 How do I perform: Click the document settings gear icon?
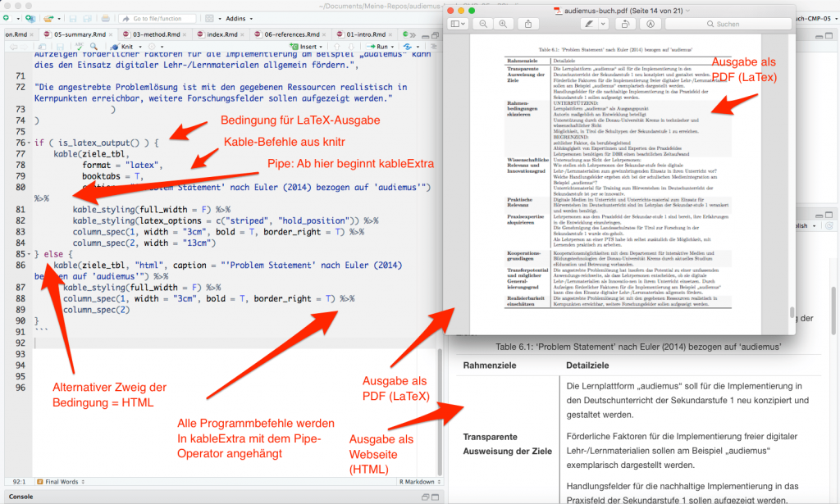[x=152, y=47]
